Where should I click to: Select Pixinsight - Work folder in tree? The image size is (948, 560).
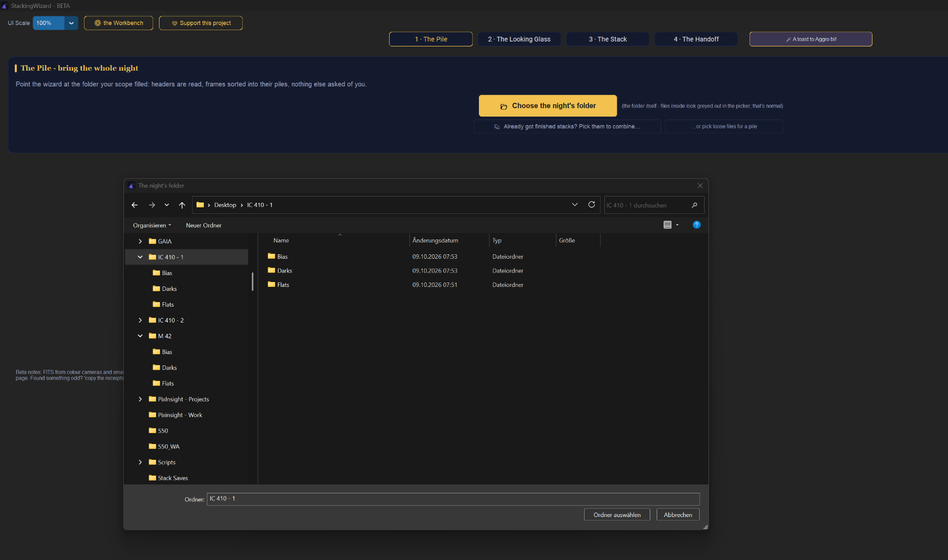(175, 415)
